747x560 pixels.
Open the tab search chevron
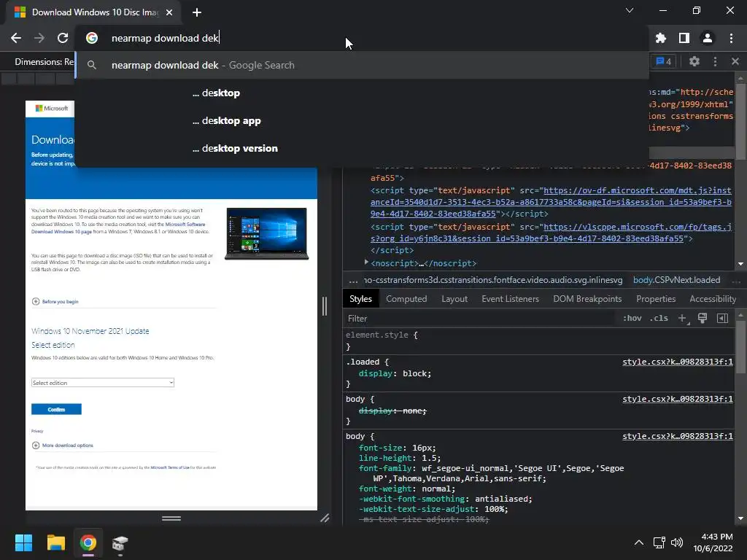click(630, 10)
